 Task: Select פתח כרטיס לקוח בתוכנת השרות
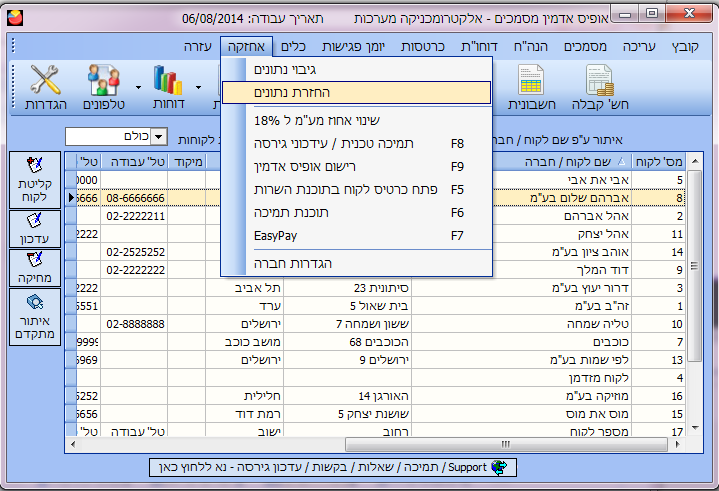point(356,189)
